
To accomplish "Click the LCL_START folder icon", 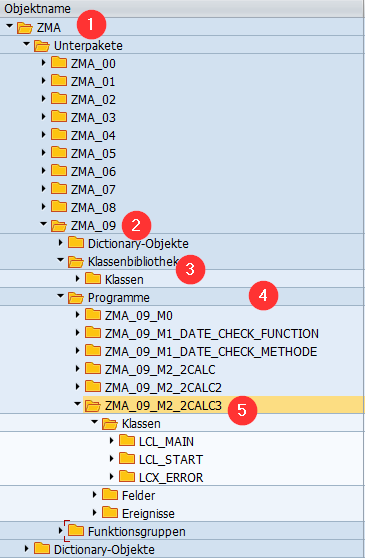I will pos(127,458).
